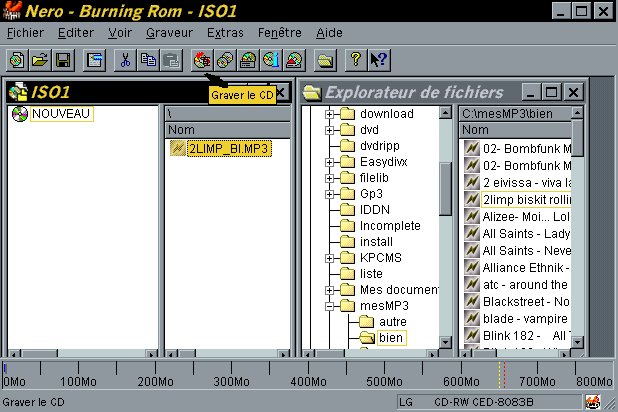Open the Graveur menu
The height and width of the screenshot is (412, 618).
coord(169,33)
